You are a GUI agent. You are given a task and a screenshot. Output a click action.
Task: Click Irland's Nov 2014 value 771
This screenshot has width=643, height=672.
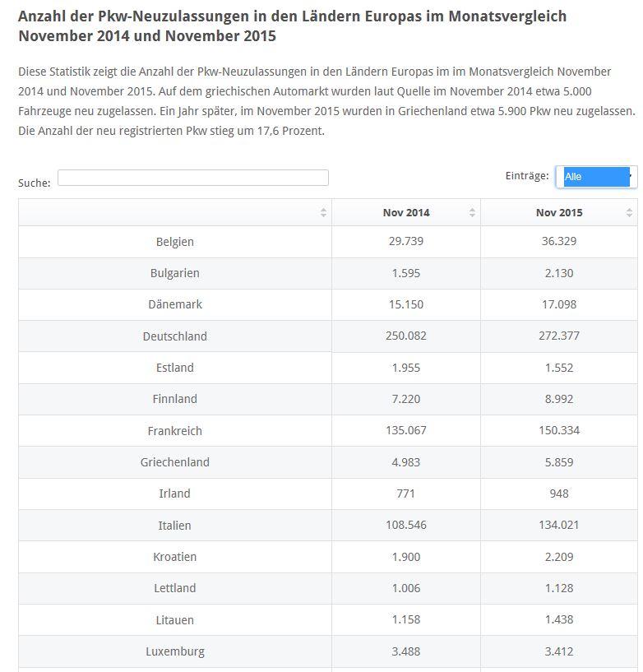[406, 494]
